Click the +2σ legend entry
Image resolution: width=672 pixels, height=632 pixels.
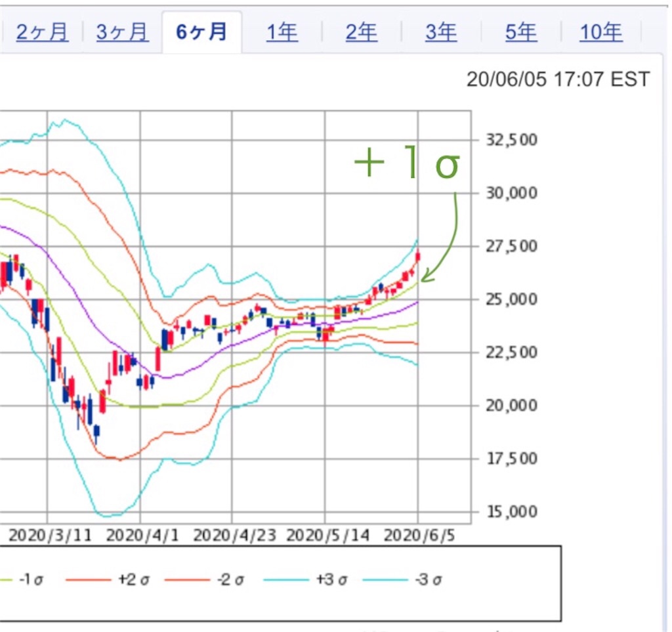tap(108, 579)
